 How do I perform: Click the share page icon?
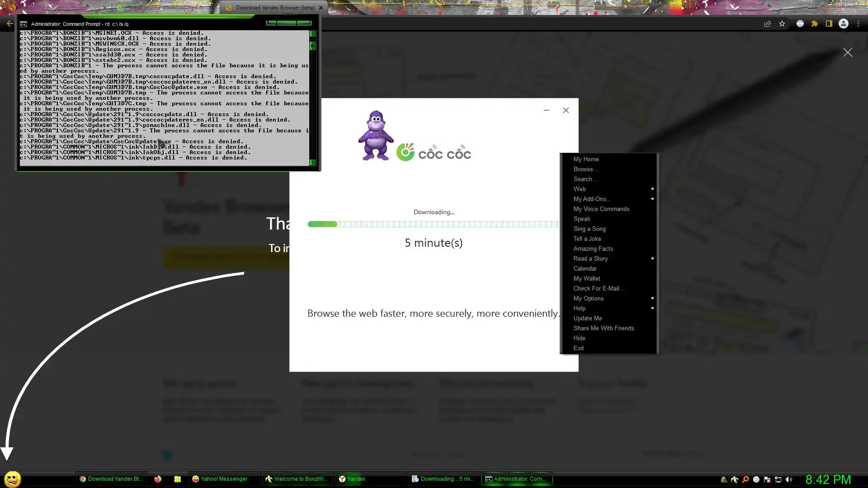click(767, 24)
